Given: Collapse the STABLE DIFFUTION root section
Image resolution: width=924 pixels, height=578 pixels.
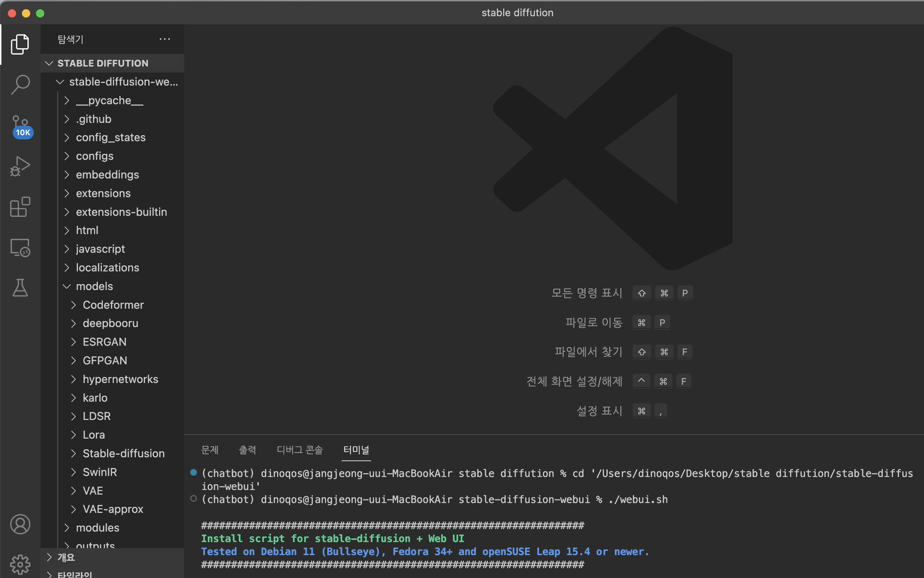Looking at the screenshot, I should 102,63.
